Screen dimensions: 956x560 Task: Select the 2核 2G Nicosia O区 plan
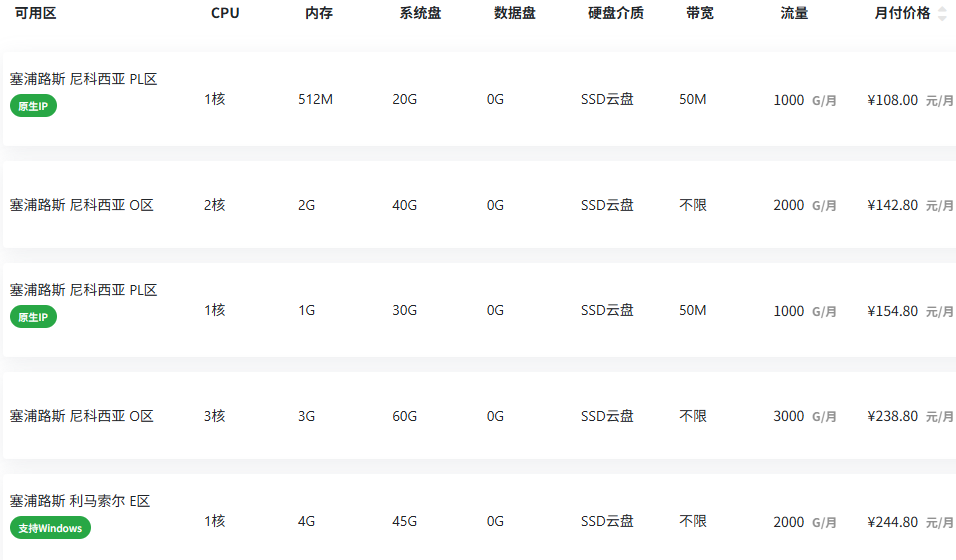pyautogui.click(x=479, y=205)
